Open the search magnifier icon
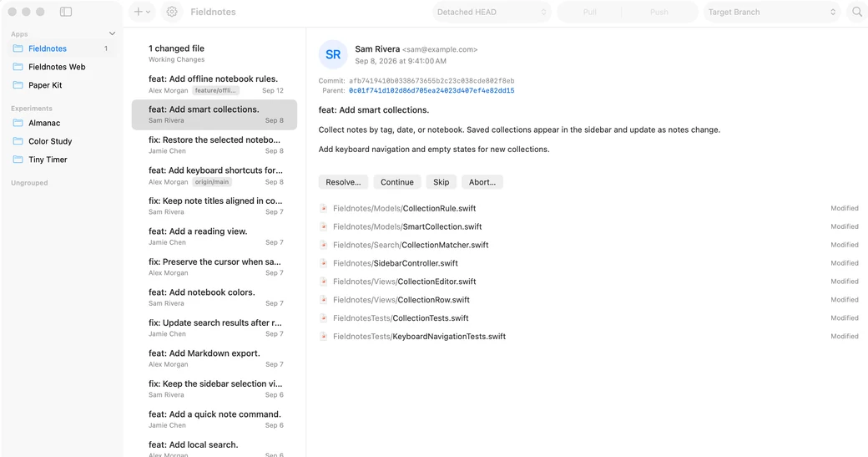 point(857,12)
